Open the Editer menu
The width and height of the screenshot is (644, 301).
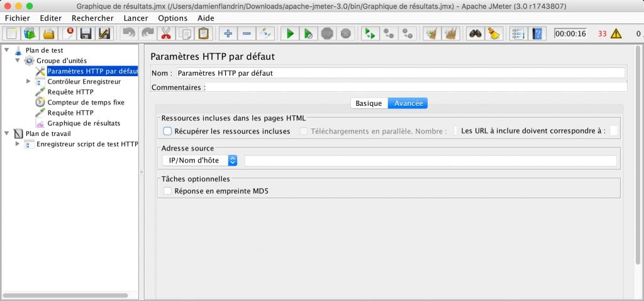coord(51,18)
